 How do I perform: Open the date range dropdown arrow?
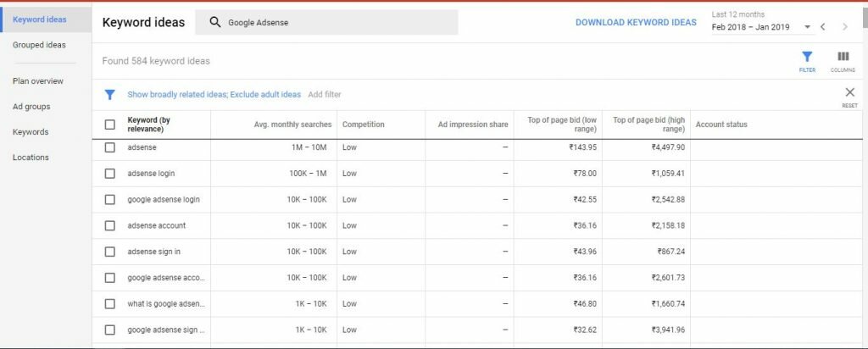coord(807,26)
